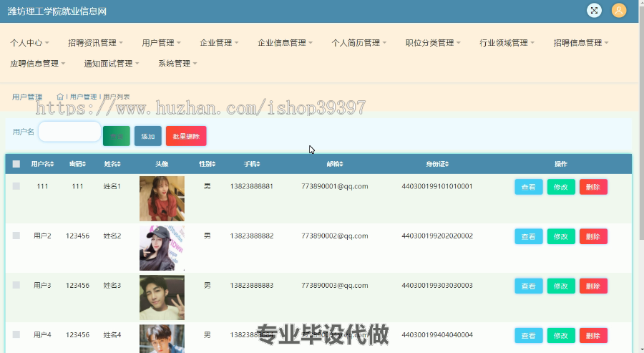Viewport: 644px width, 353px height.
Task: Sort table by 性别 column arrows
Action: 213,164
